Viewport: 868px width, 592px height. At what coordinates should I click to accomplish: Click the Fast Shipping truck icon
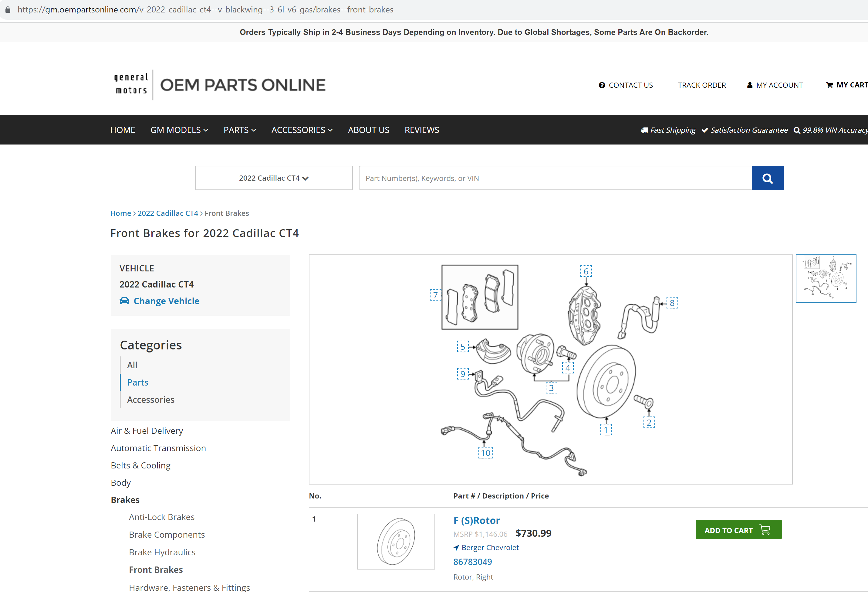click(644, 130)
